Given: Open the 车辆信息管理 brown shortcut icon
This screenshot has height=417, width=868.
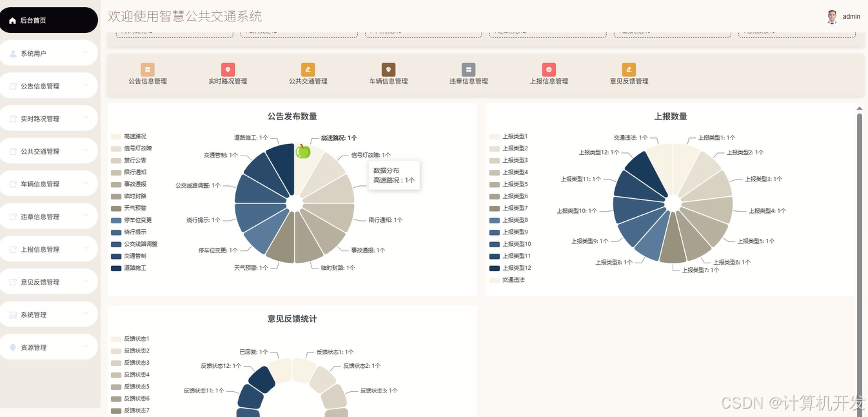Looking at the screenshot, I should [388, 70].
